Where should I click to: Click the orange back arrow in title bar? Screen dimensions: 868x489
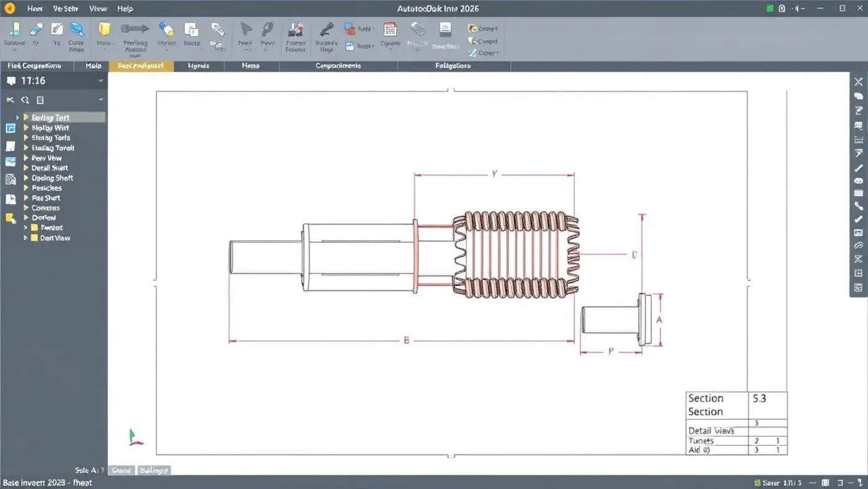click(9, 9)
